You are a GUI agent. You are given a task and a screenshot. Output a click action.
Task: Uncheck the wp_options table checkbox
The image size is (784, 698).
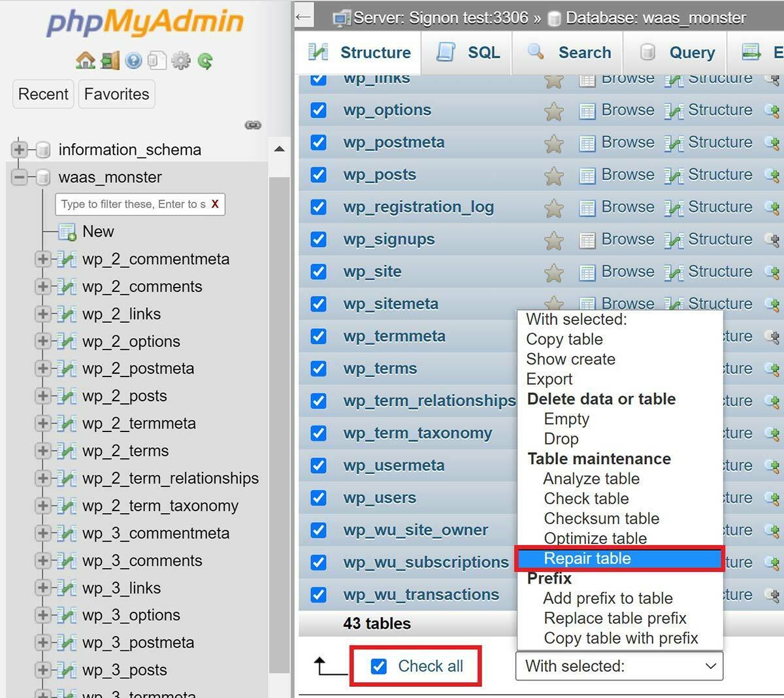click(x=318, y=110)
